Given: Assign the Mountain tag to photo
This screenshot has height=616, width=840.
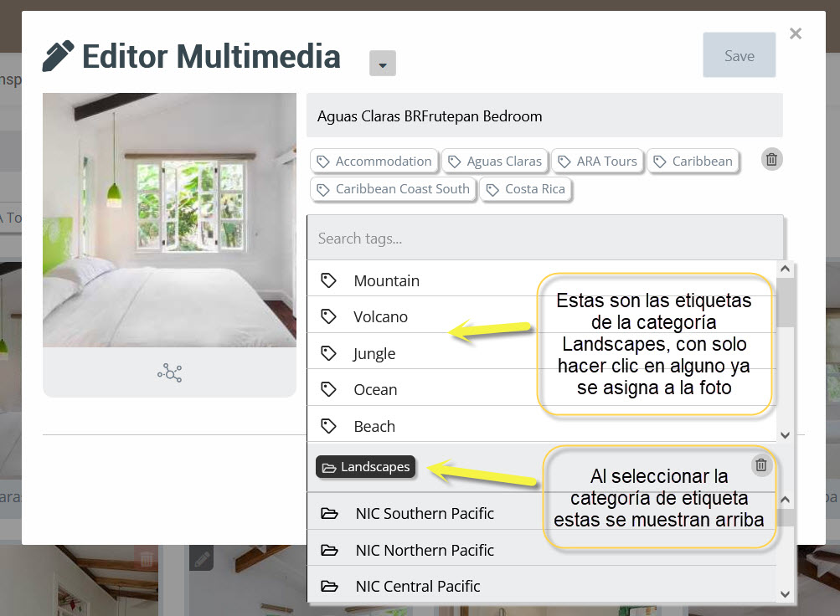Looking at the screenshot, I should click(386, 281).
